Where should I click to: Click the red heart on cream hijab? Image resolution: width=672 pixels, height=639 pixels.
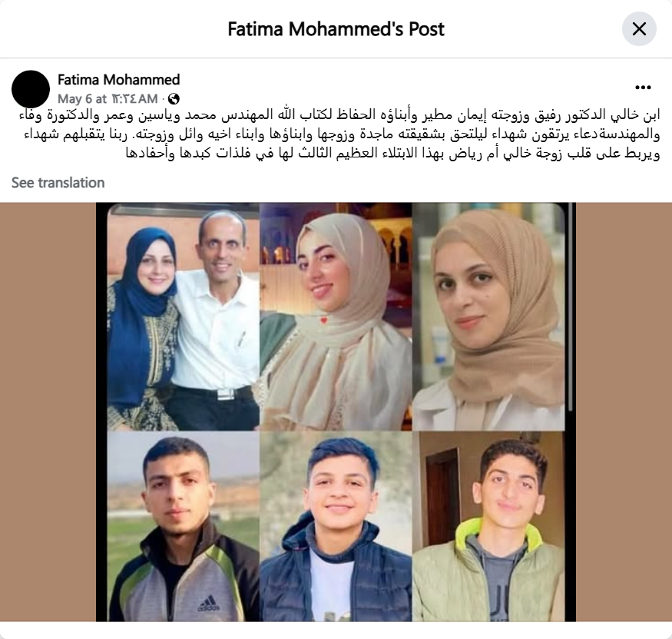(x=324, y=319)
